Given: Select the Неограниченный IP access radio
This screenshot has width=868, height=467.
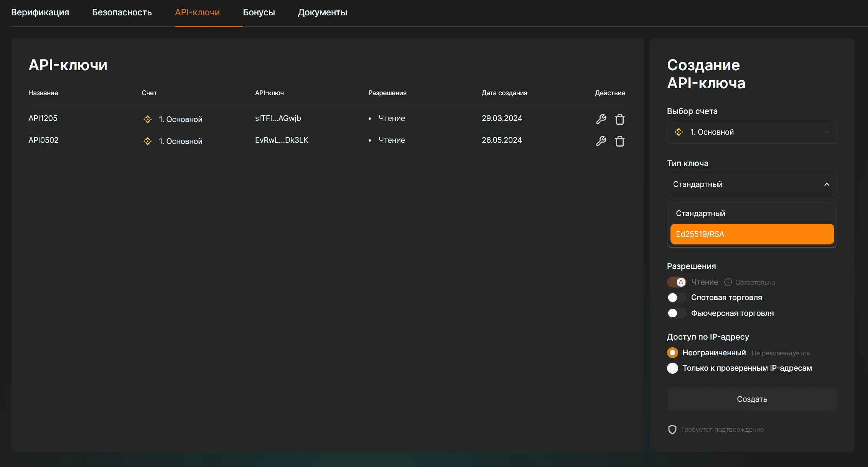Looking at the screenshot, I should pos(672,353).
